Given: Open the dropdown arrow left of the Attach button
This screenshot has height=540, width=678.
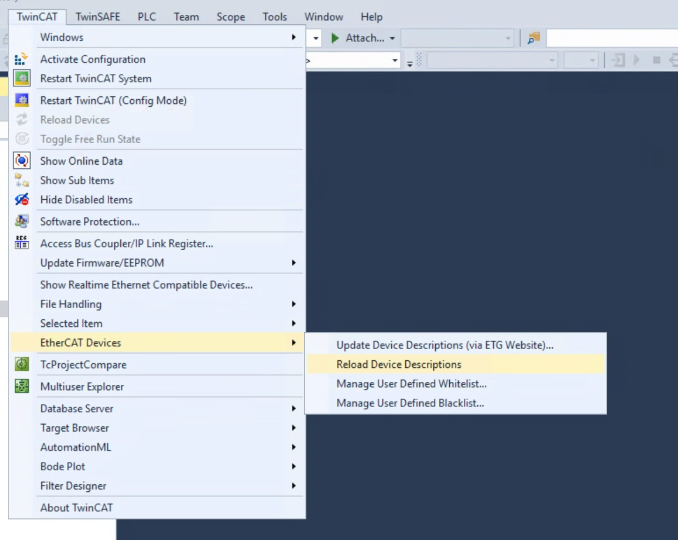Looking at the screenshot, I should pyautogui.click(x=316, y=38).
